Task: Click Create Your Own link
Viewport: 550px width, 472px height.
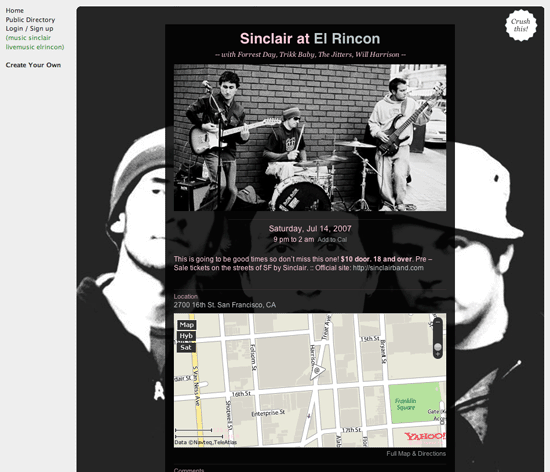Action: point(33,65)
